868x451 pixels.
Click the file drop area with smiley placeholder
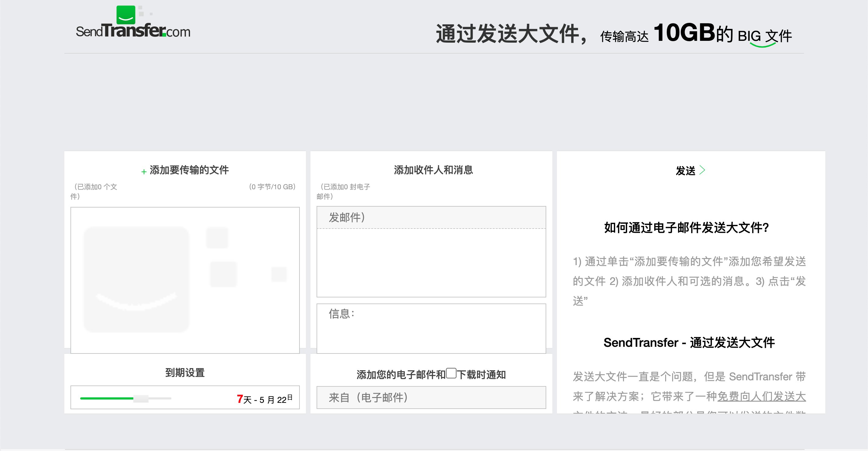pos(185,280)
